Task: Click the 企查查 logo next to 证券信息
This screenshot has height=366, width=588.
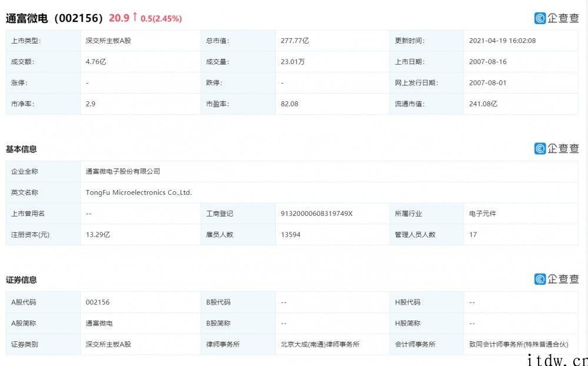Action: pos(556,279)
